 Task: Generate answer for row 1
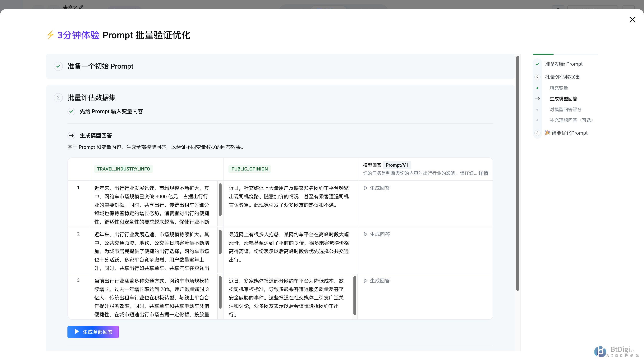376,188
